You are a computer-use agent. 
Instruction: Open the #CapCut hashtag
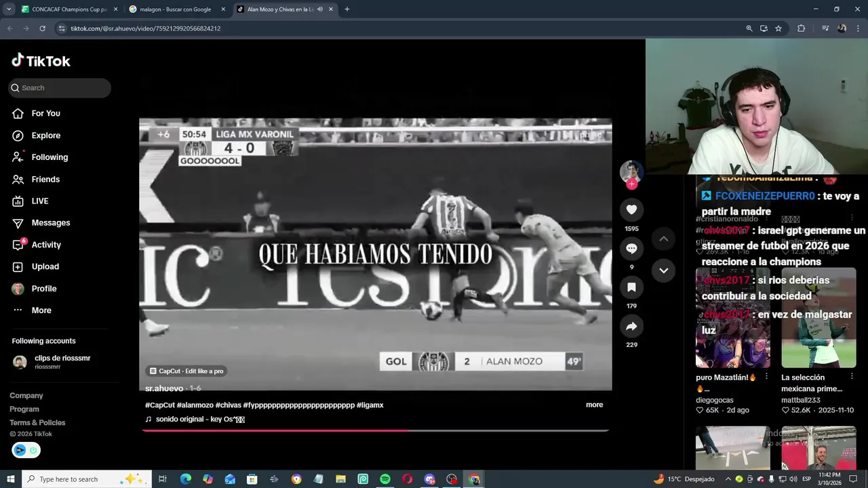[x=160, y=405]
